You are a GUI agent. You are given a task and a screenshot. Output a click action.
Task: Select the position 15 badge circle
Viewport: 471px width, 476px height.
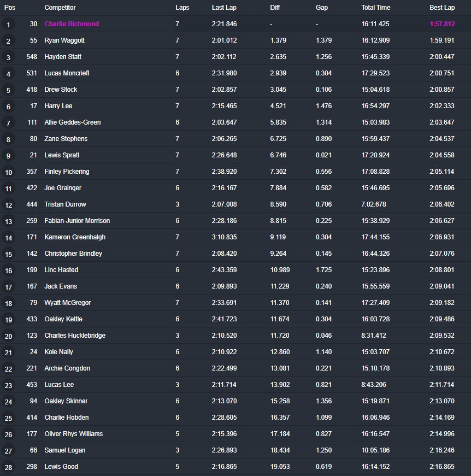coord(8,254)
